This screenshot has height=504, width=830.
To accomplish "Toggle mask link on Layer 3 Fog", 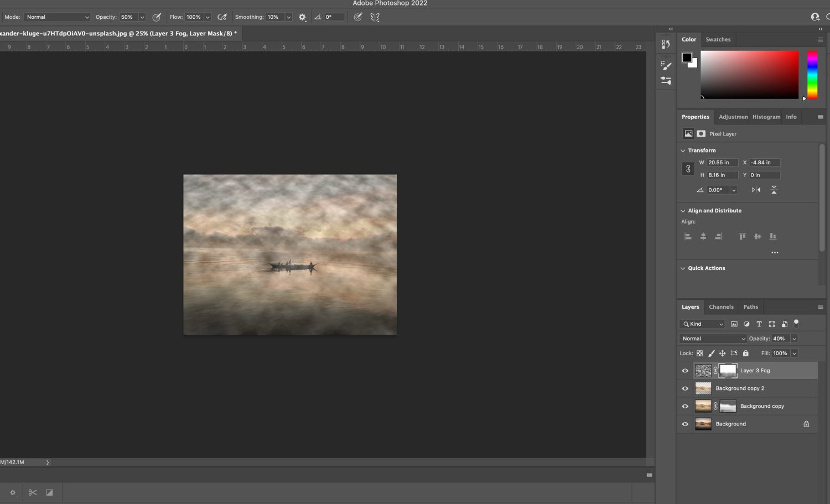I will pos(715,371).
